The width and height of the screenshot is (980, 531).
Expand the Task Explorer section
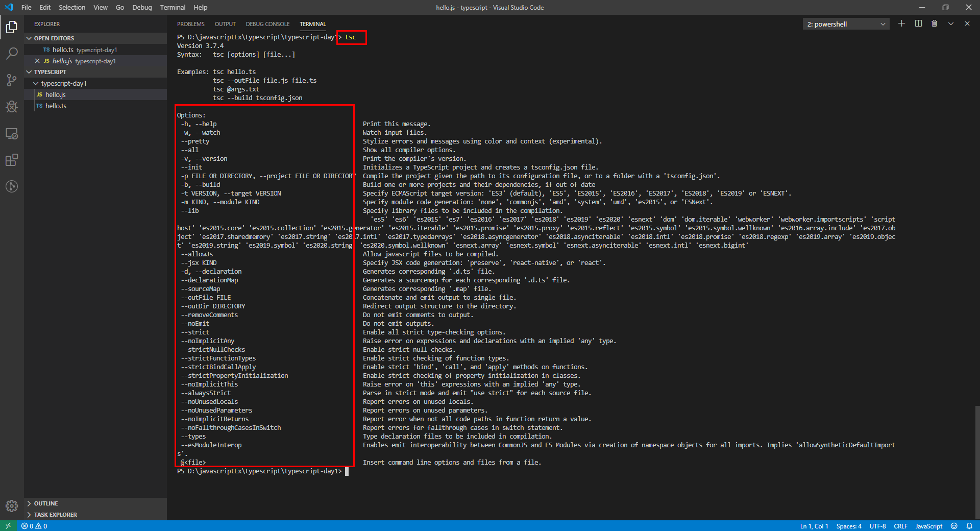click(x=95, y=515)
